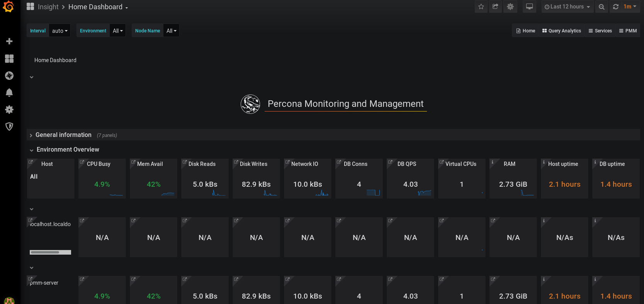Click the Disk Reads 5.0 kBs value

click(205, 184)
